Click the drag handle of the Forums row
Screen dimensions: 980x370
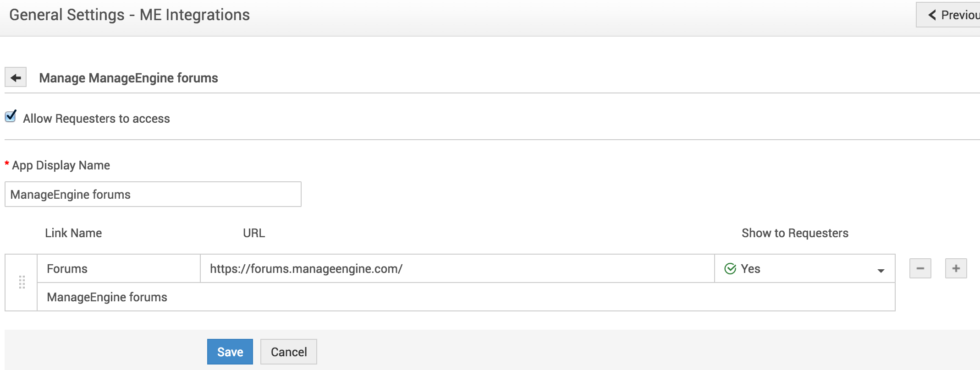click(22, 282)
